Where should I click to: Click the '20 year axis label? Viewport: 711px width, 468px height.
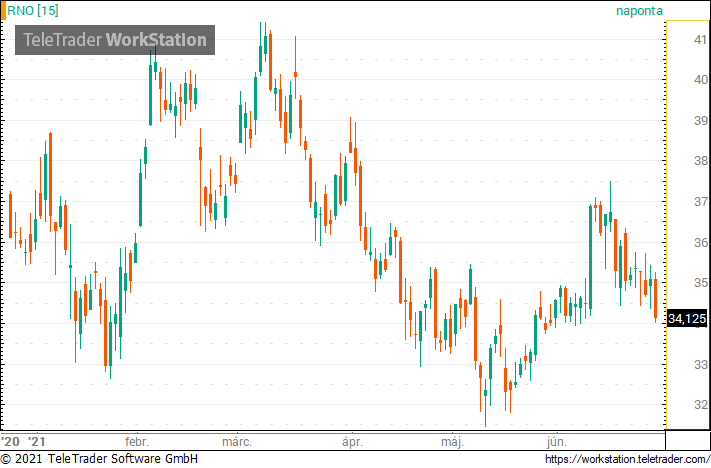pyautogui.click(x=10, y=442)
